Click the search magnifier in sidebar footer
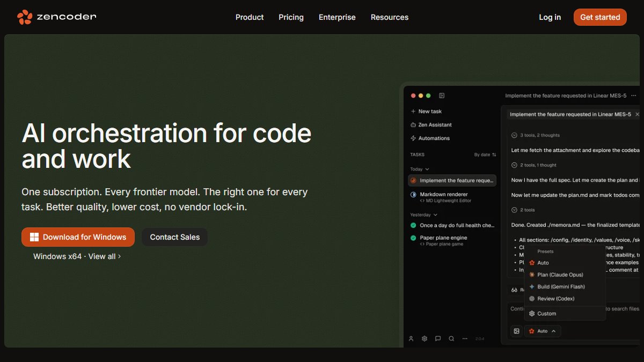 click(x=451, y=338)
